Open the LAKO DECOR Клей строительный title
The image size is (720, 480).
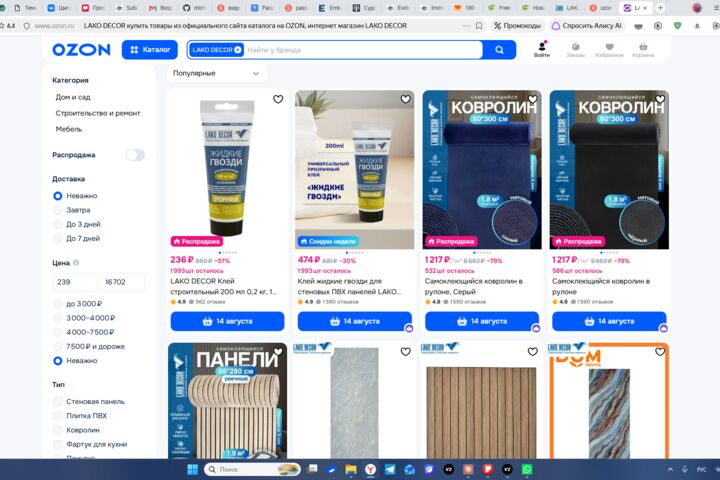[x=224, y=286]
